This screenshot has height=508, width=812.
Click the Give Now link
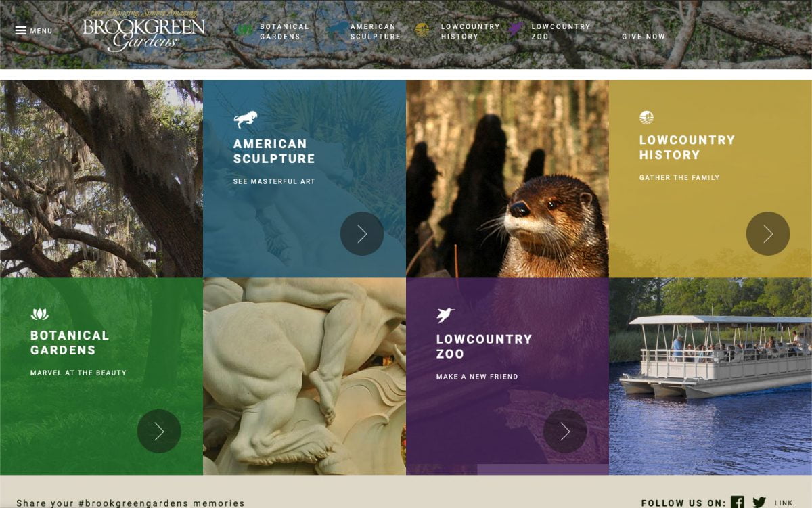coord(644,37)
